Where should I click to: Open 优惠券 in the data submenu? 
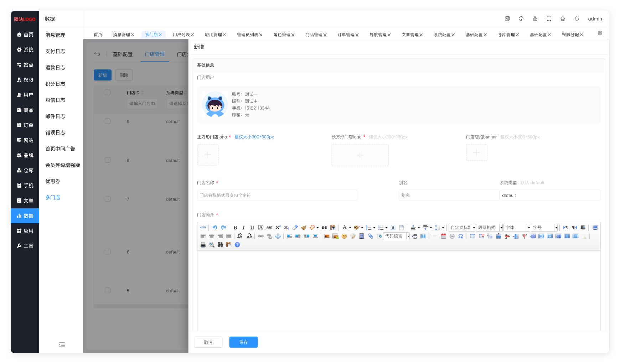[53, 181]
